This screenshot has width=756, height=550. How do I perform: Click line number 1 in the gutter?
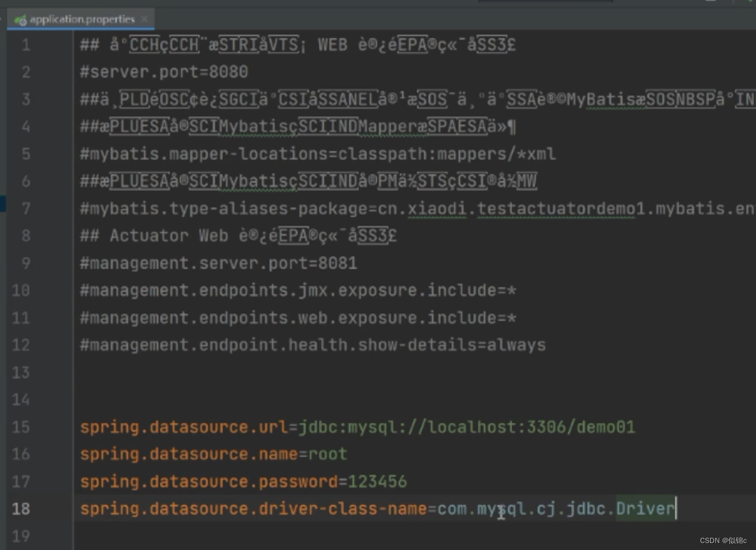[26, 44]
